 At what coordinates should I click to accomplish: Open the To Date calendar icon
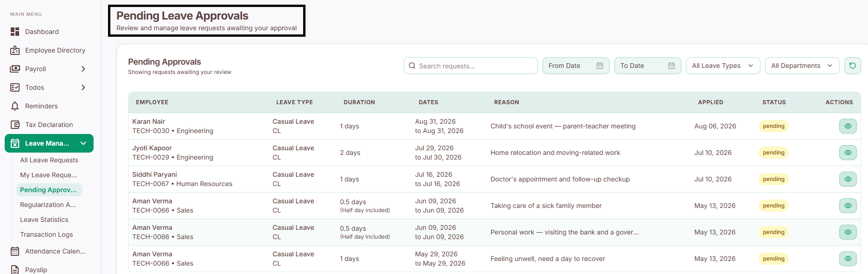click(x=671, y=66)
